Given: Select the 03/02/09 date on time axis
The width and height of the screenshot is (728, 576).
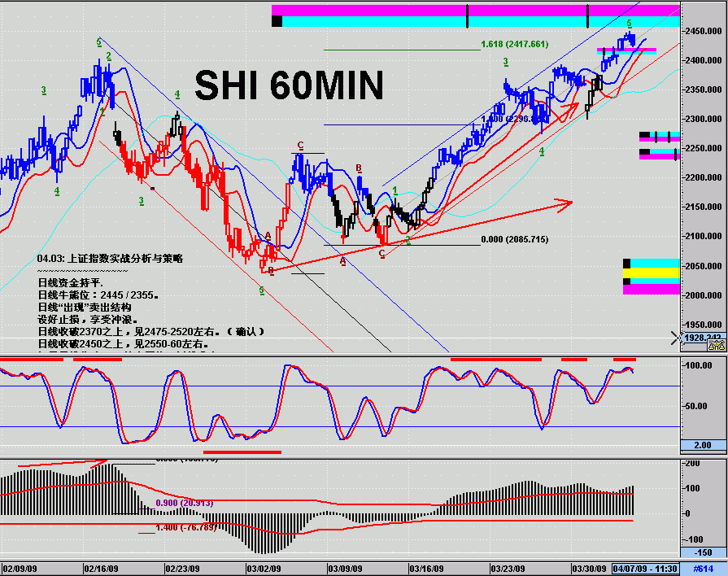Looking at the screenshot, I should [264, 569].
